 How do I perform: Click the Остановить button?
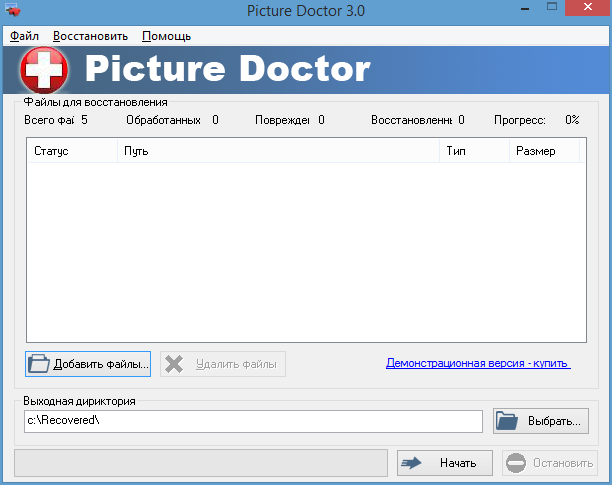(x=549, y=463)
